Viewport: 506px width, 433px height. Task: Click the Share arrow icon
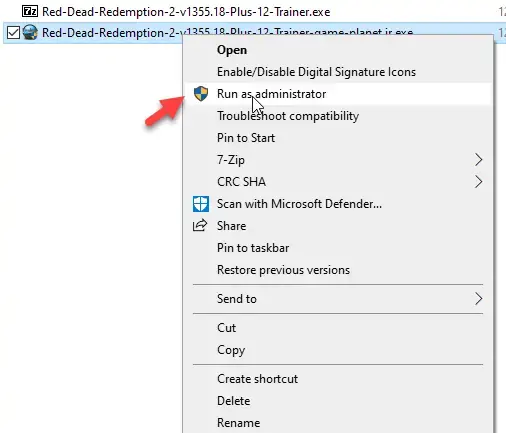pos(200,226)
